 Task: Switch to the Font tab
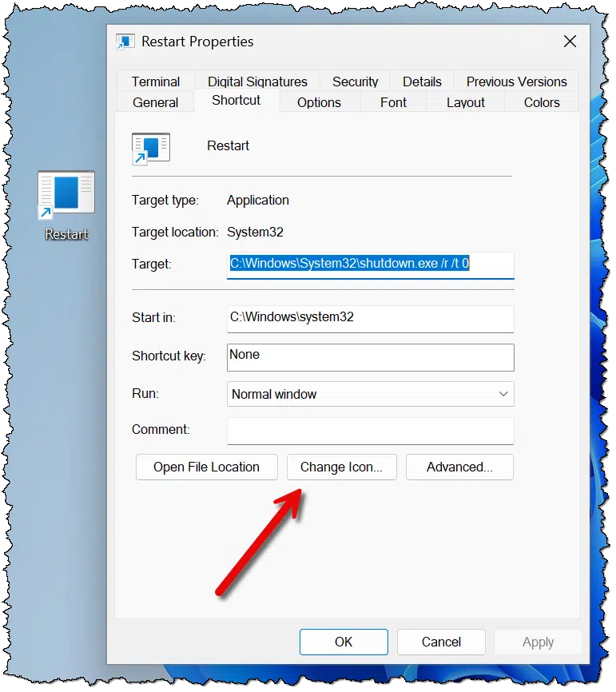(393, 102)
